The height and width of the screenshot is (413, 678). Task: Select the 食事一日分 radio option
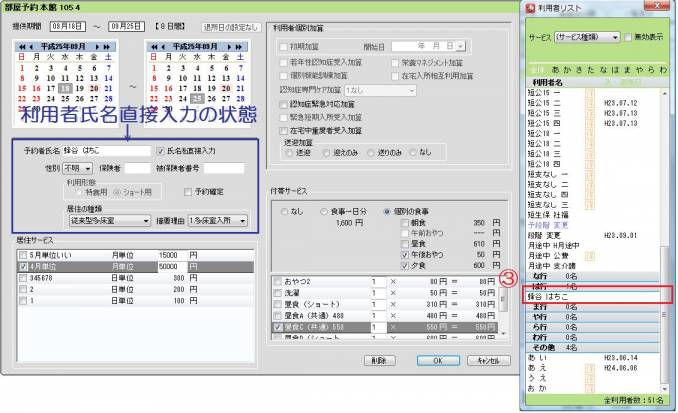[x=324, y=213]
